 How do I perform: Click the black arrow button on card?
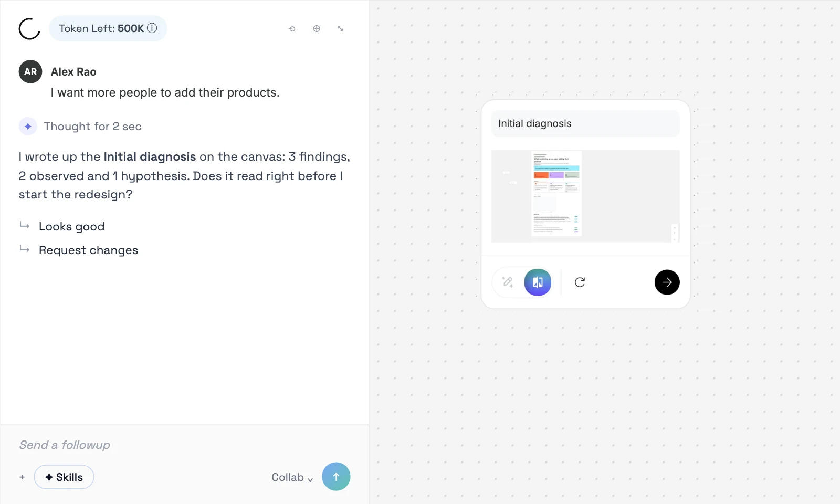[x=667, y=282]
